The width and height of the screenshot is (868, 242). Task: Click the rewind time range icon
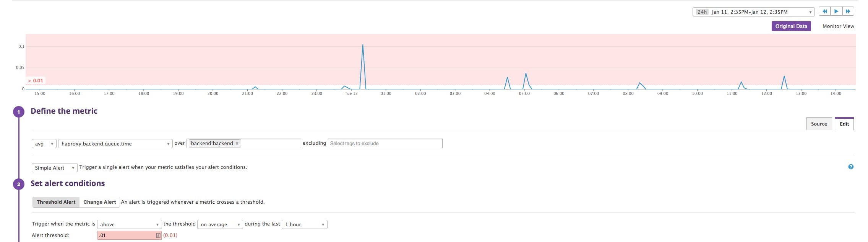pos(824,11)
